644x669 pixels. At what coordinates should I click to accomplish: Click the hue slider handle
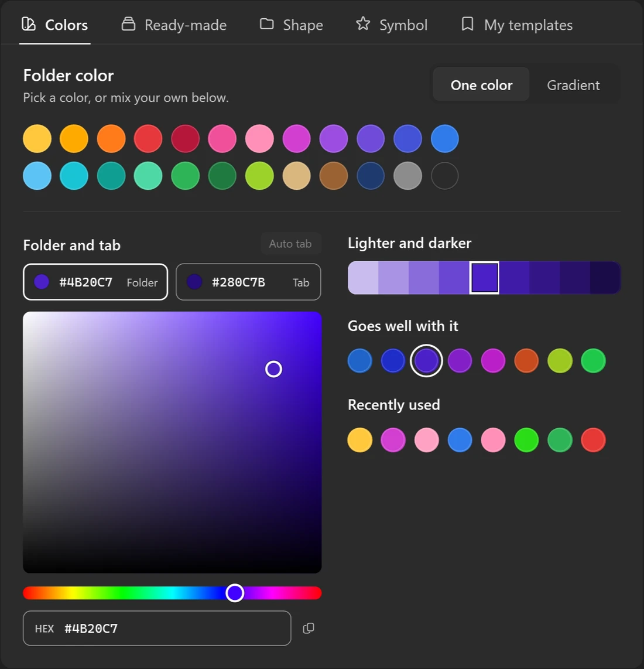point(235,593)
